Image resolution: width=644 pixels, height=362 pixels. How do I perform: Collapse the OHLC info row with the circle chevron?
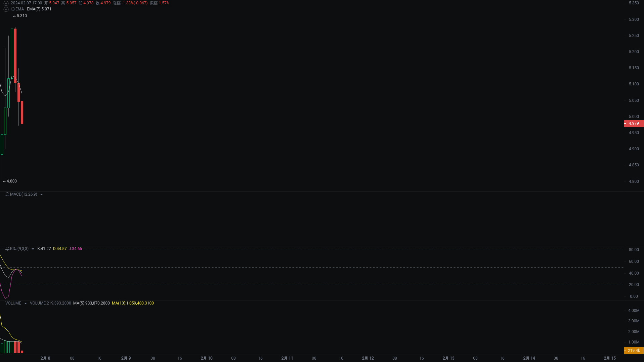(6, 3)
